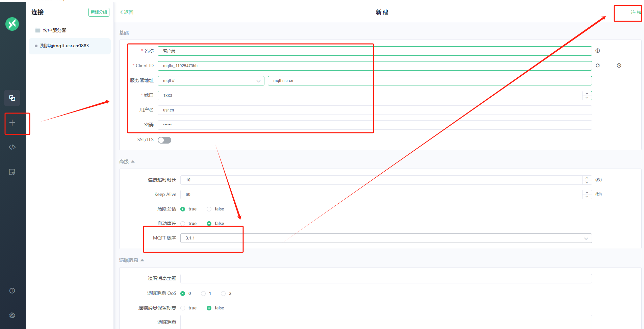Click the clock icon next to Client ID
644x329 pixels.
point(619,66)
